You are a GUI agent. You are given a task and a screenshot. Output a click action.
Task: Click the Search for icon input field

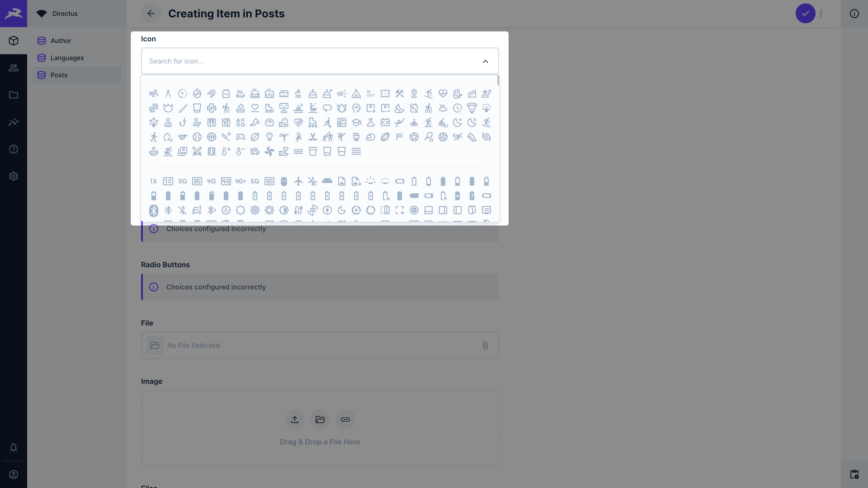click(x=303, y=61)
